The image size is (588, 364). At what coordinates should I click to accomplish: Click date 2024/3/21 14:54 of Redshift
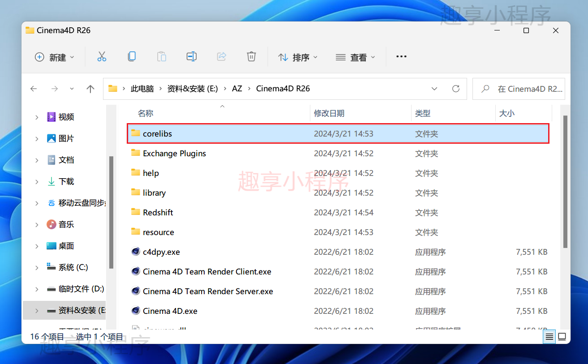pos(343,212)
